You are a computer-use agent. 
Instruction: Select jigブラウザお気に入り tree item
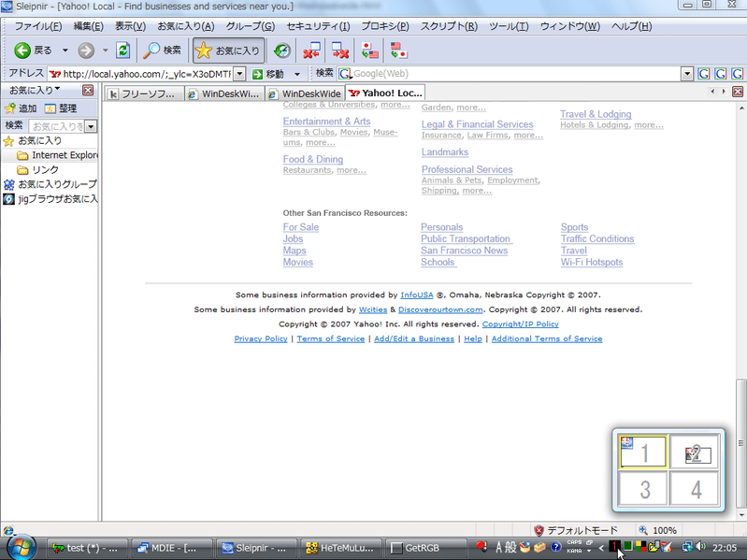pyautogui.click(x=50, y=199)
